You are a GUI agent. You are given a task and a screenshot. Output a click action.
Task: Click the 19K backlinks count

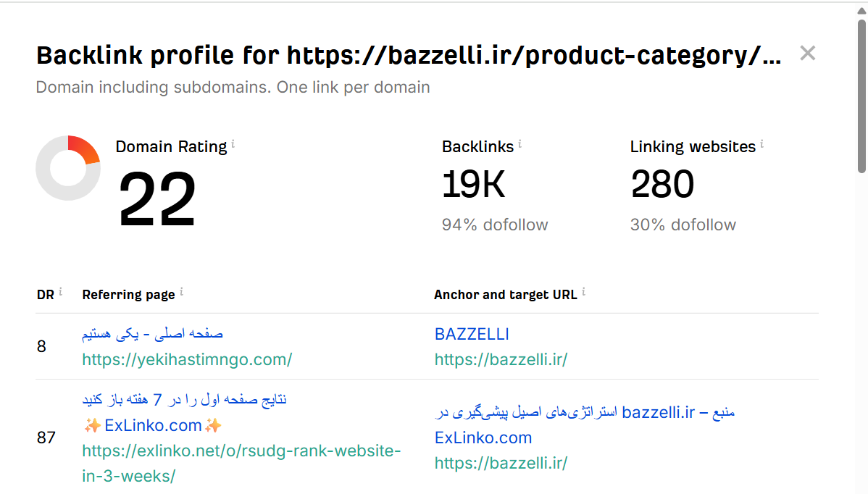473,185
